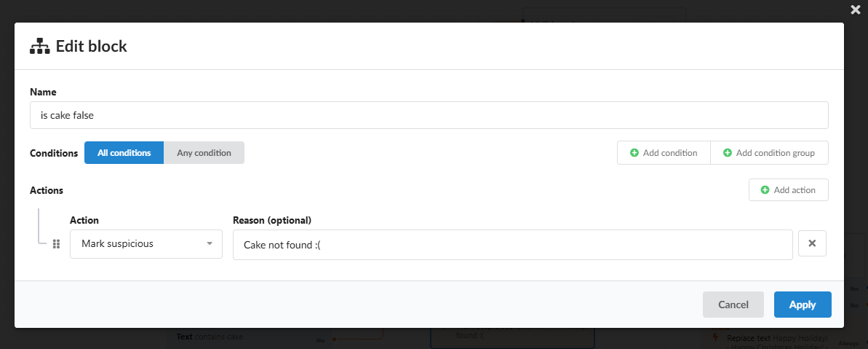868x349 pixels.
Task: Close the Edit block dialog with the X
Action: [x=856, y=9]
